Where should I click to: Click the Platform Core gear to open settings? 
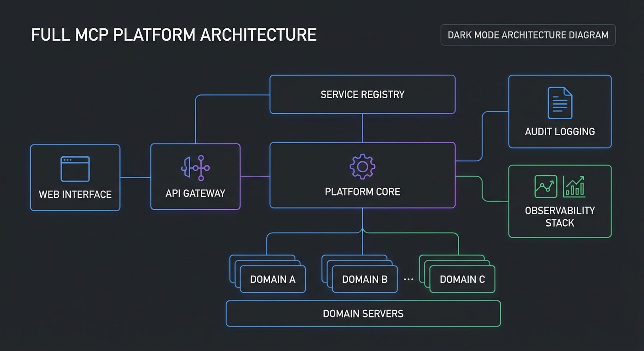362,166
